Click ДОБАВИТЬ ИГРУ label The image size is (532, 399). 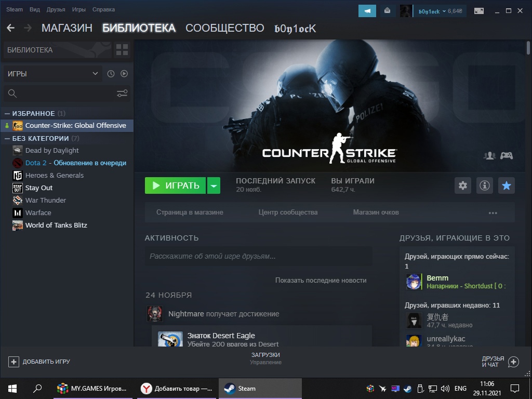tap(46, 362)
